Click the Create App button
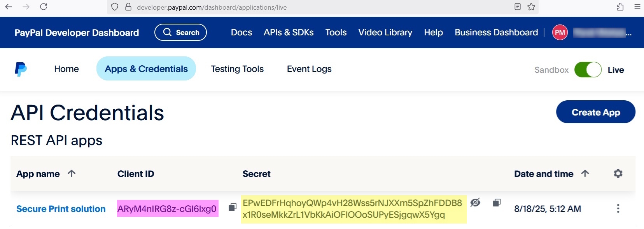This screenshot has height=229, width=644. 595,112
